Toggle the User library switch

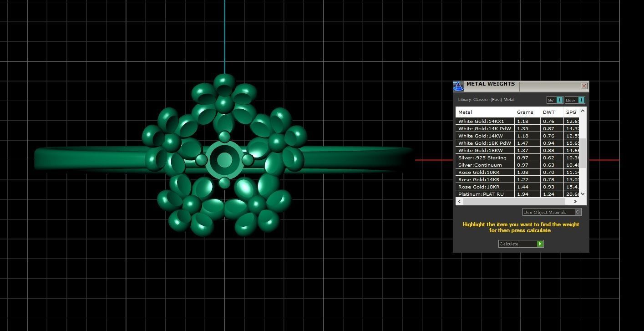[x=575, y=100]
